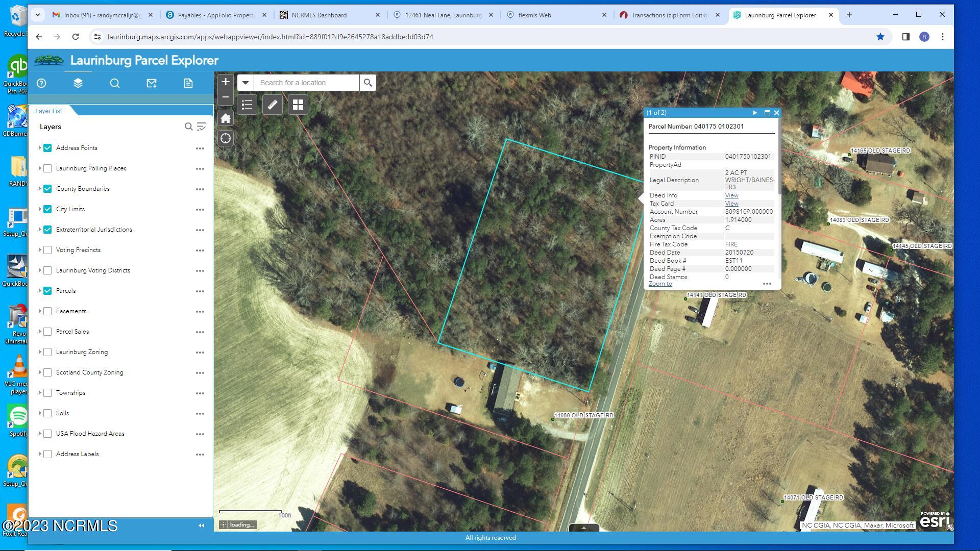The height and width of the screenshot is (551, 980).
Task: Select the 14080 OLD STAGE RD address label
Action: 584,416
